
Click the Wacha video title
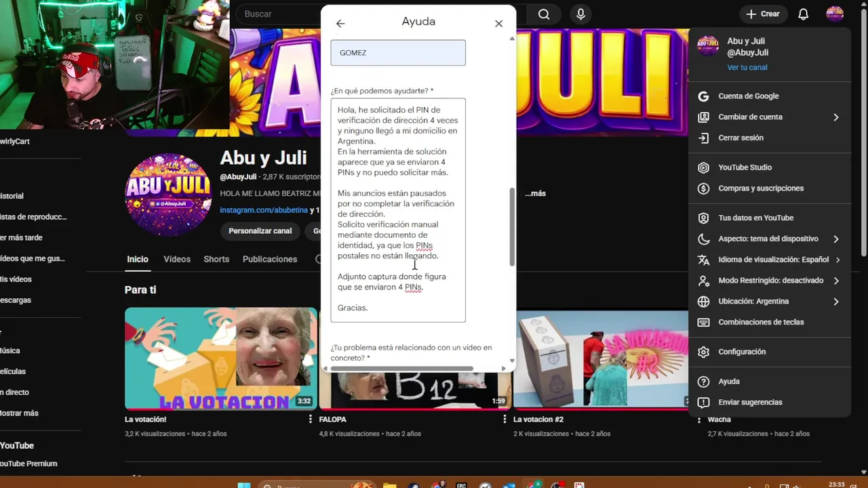point(719,420)
